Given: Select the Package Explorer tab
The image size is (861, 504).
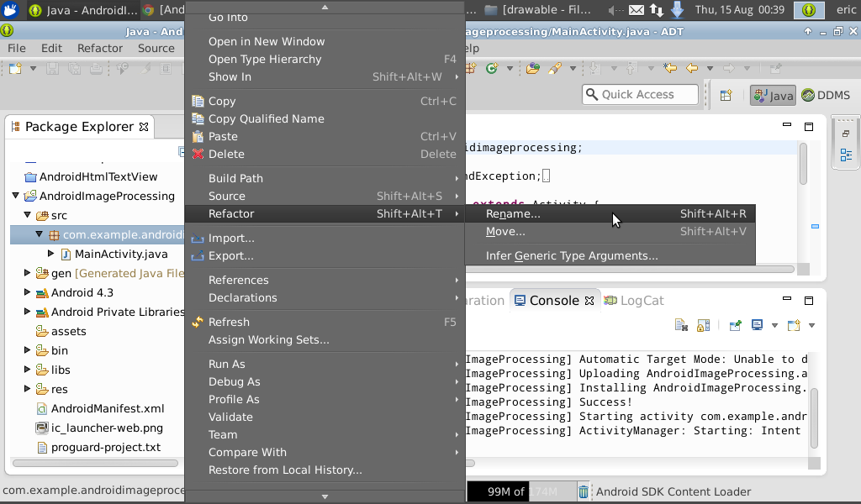Looking at the screenshot, I should tap(80, 127).
